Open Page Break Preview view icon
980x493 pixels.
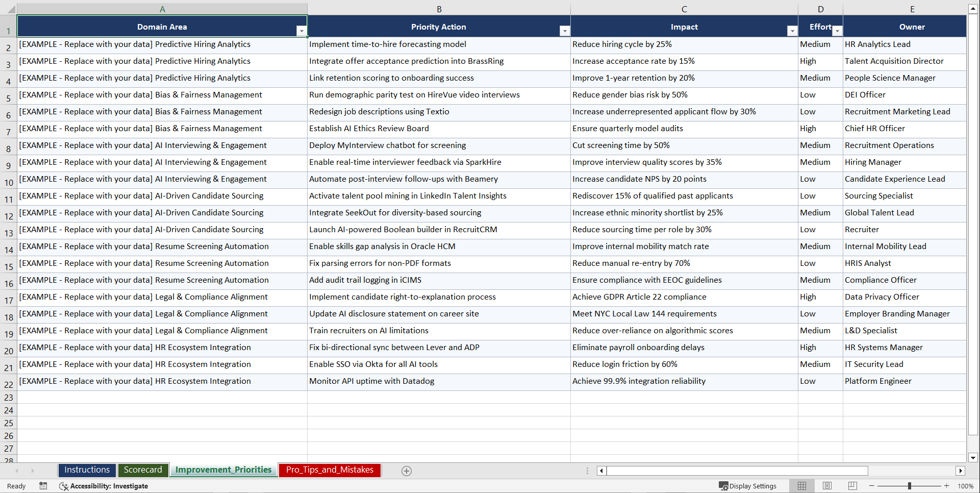[x=852, y=486]
